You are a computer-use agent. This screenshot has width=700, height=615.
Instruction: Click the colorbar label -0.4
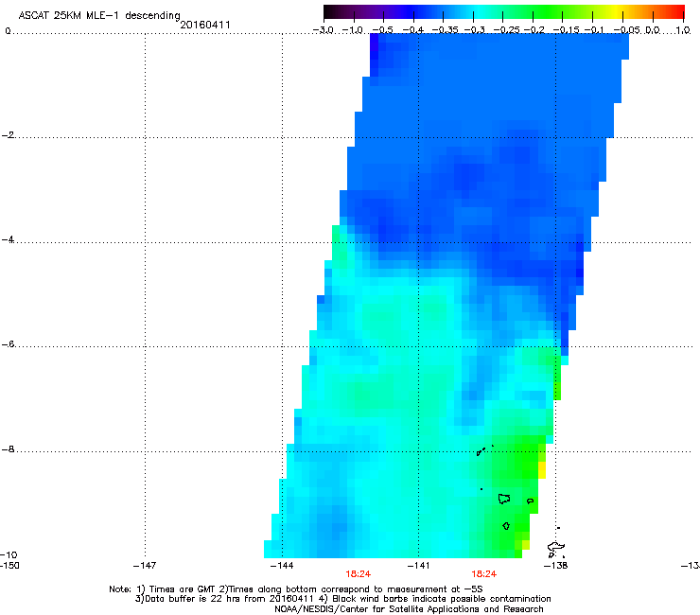coord(413,30)
